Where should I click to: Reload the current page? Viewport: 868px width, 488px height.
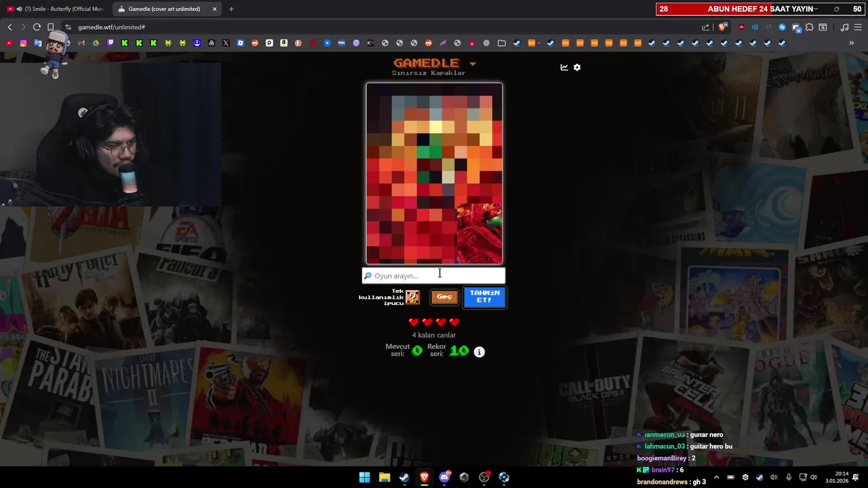(37, 27)
